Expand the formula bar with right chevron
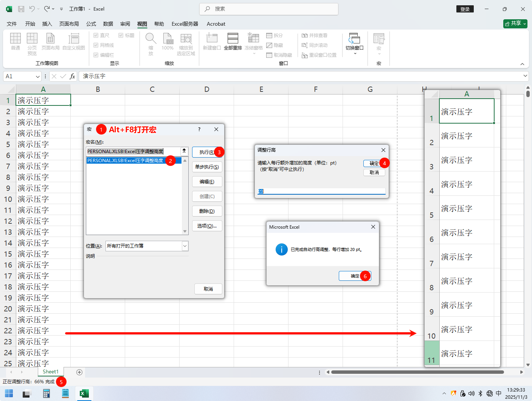Viewport: 532px width, 401px height. 525,76
